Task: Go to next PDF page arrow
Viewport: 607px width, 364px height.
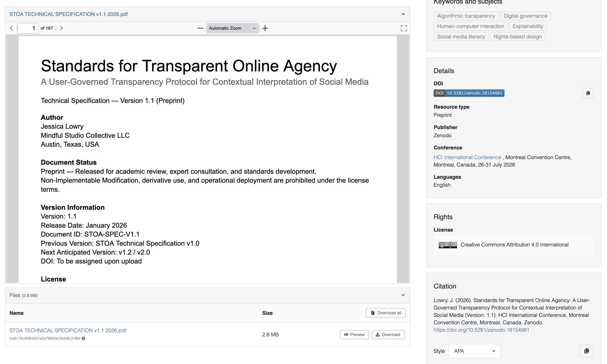Action: 61,28
